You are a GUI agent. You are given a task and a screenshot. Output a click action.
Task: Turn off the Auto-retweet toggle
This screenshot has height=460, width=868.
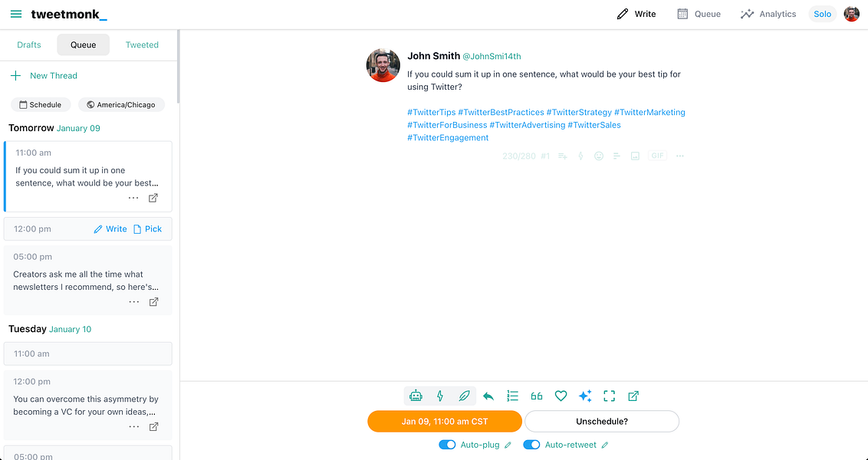click(531, 444)
